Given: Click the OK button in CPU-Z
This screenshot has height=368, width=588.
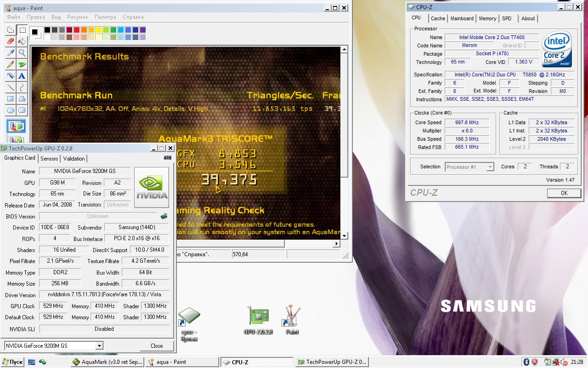Looking at the screenshot, I should 564,193.
